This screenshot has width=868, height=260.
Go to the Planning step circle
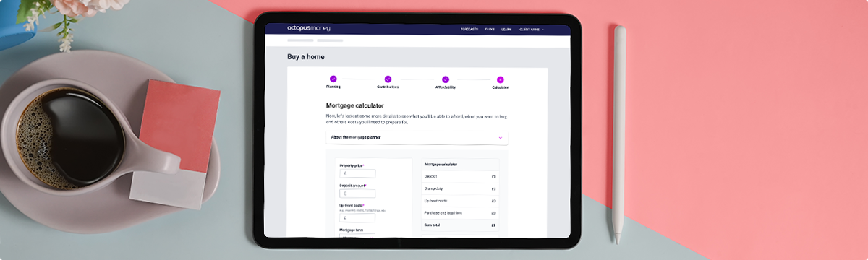(x=333, y=79)
